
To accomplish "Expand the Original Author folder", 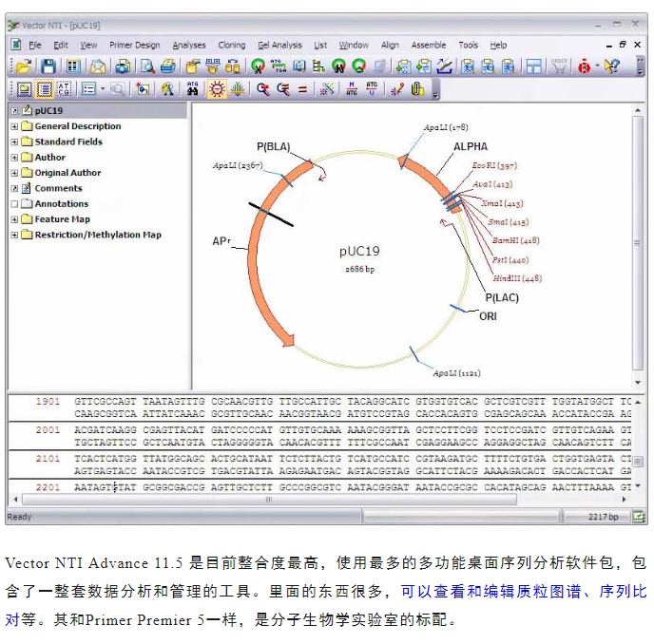I will (14, 173).
